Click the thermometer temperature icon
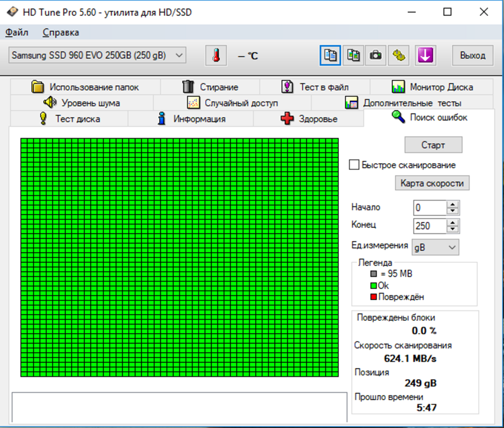This screenshot has height=428, width=504. [x=216, y=56]
